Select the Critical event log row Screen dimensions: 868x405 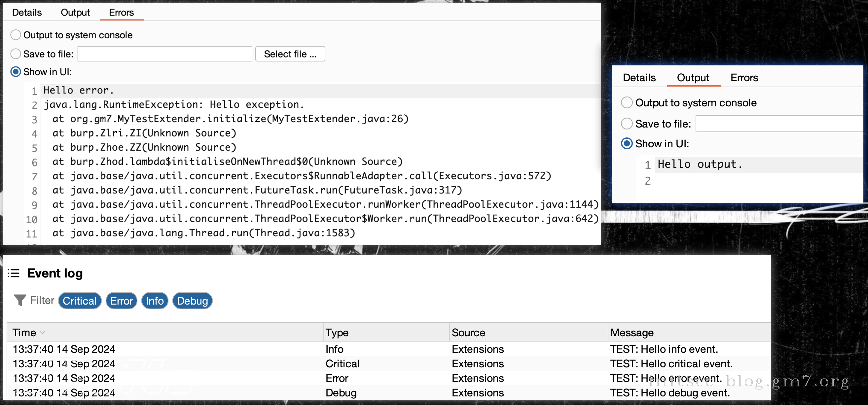[343, 364]
